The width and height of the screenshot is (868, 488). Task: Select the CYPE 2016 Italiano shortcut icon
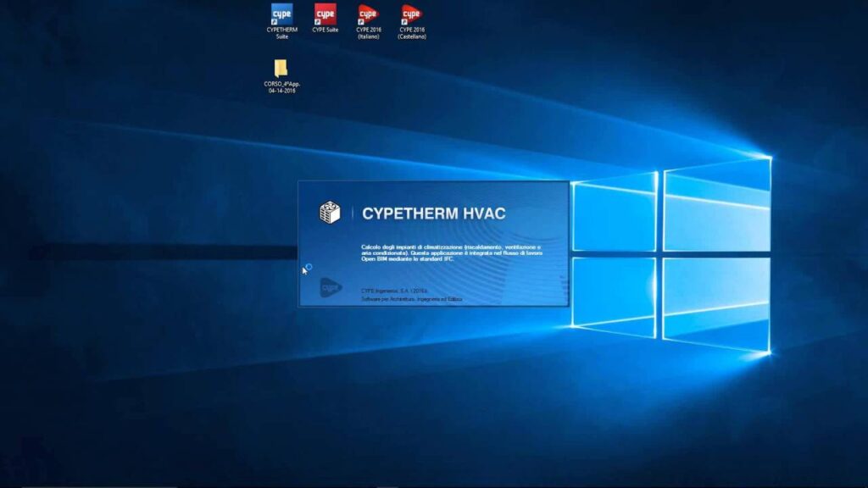[x=368, y=14]
